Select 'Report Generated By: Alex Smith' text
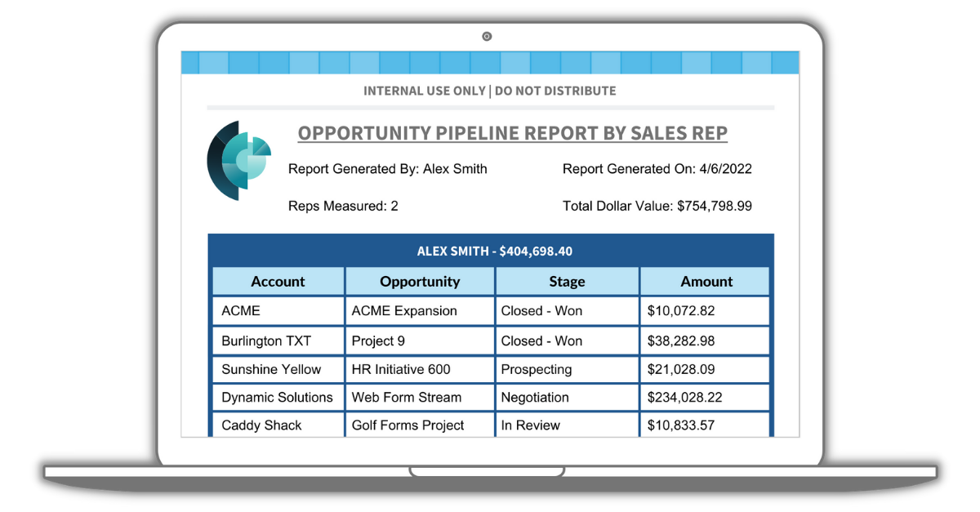 (388, 169)
